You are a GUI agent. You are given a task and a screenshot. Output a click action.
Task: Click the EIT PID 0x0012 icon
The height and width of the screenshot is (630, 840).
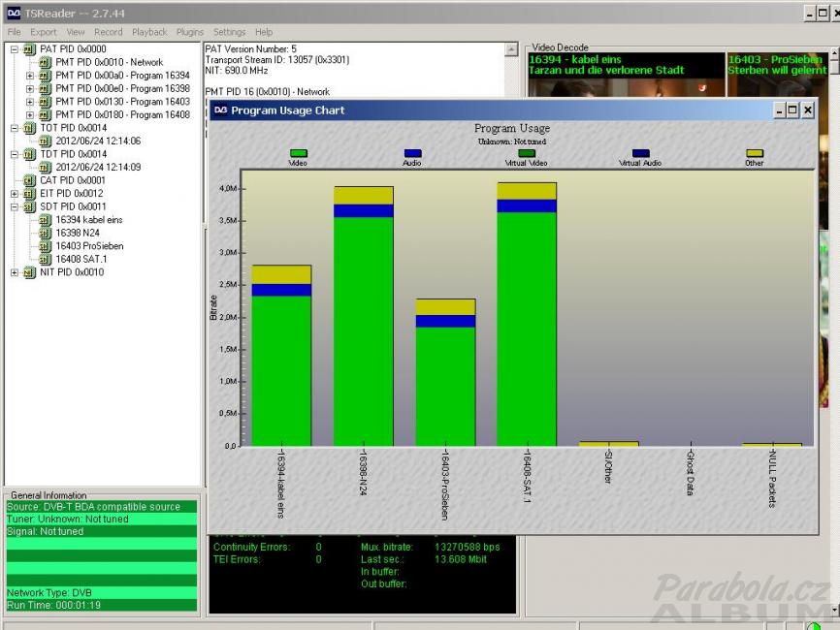[x=29, y=194]
